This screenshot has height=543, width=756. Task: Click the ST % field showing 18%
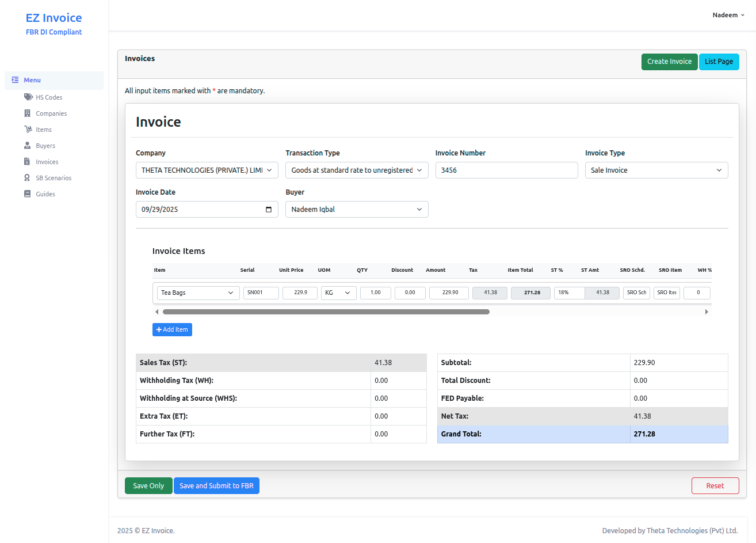(x=570, y=293)
